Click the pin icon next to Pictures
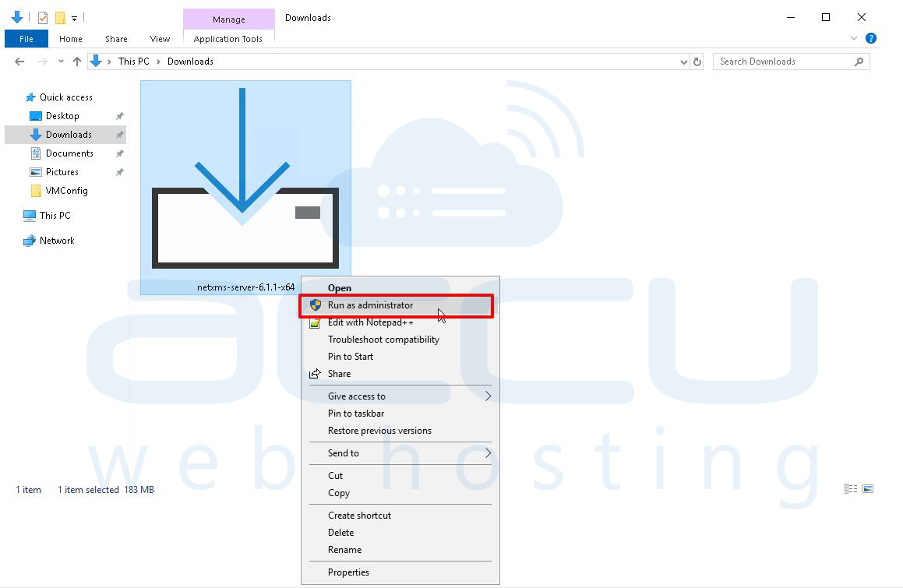Viewport: 903px width, 588px height. 120,172
